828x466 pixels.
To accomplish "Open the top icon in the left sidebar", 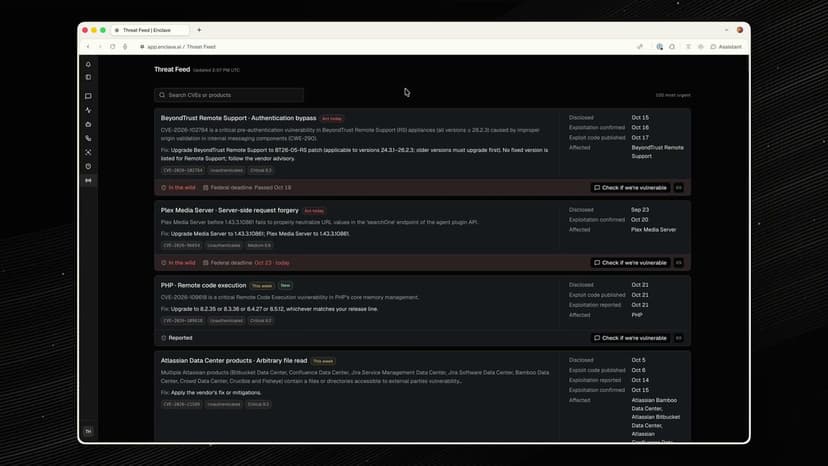I will pos(88,64).
